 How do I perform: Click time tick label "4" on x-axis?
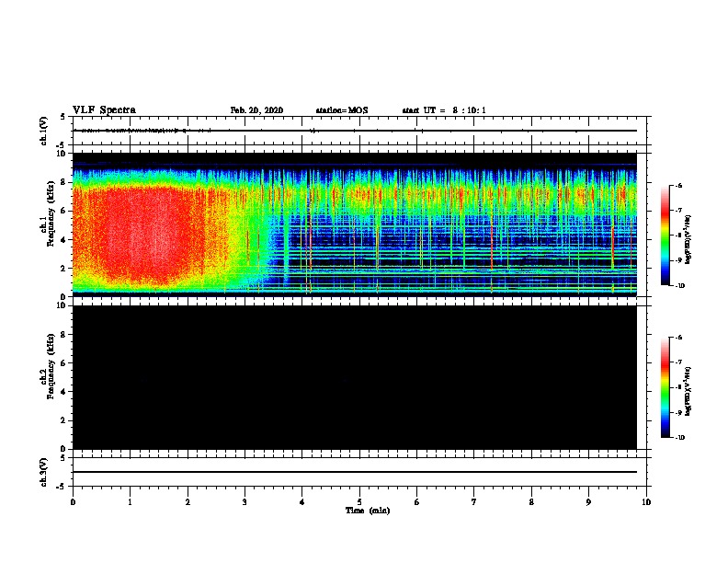(x=302, y=502)
